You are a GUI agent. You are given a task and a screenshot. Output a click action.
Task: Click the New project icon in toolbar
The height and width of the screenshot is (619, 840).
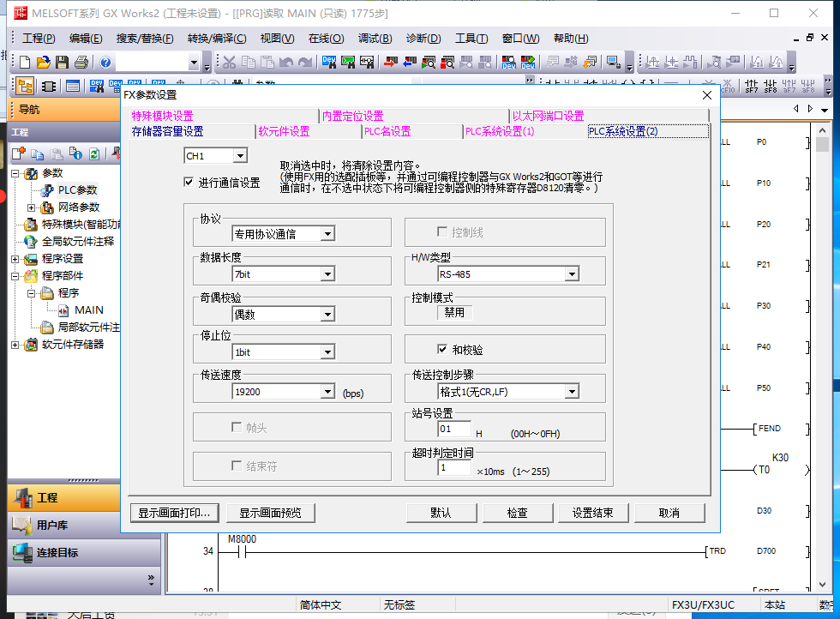coord(25,63)
